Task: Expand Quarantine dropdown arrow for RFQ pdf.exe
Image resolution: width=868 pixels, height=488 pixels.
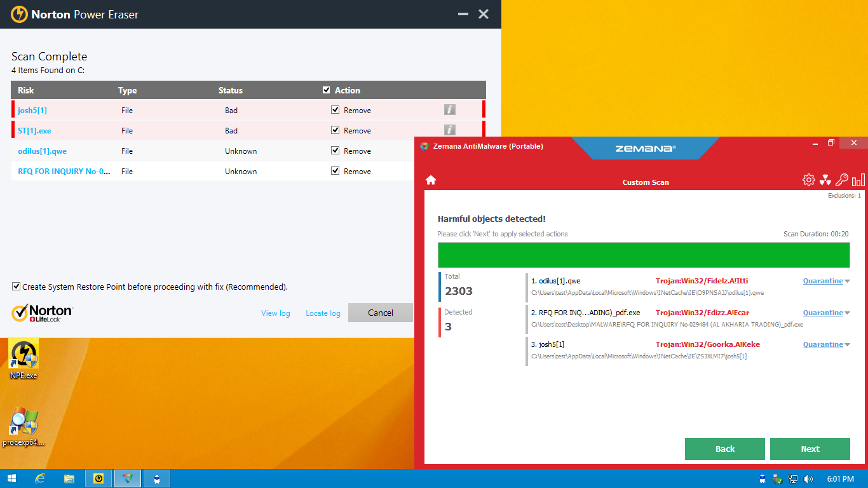Action: click(847, 313)
